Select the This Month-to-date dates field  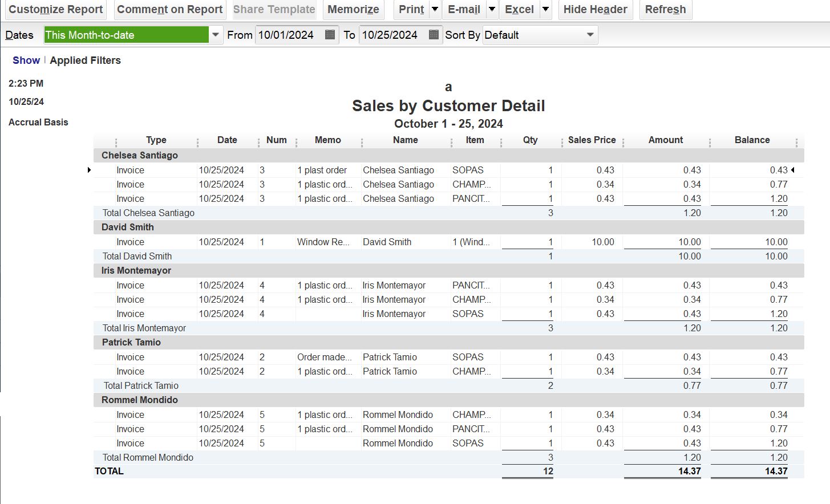point(127,35)
